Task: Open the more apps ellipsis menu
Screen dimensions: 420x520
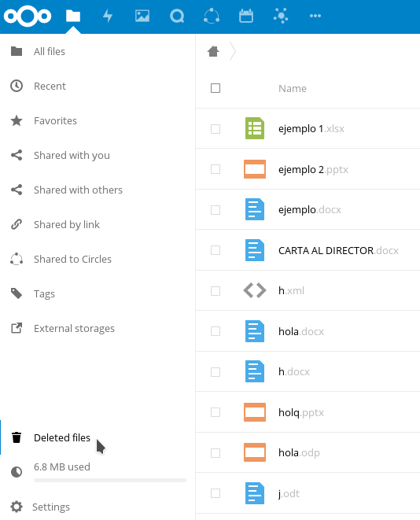Action: [x=315, y=16]
